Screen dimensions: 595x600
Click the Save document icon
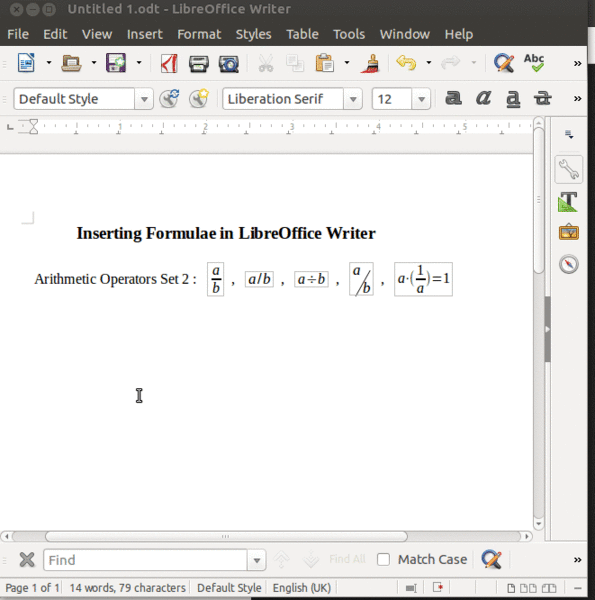pyautogui.click(x=116, y=63)
